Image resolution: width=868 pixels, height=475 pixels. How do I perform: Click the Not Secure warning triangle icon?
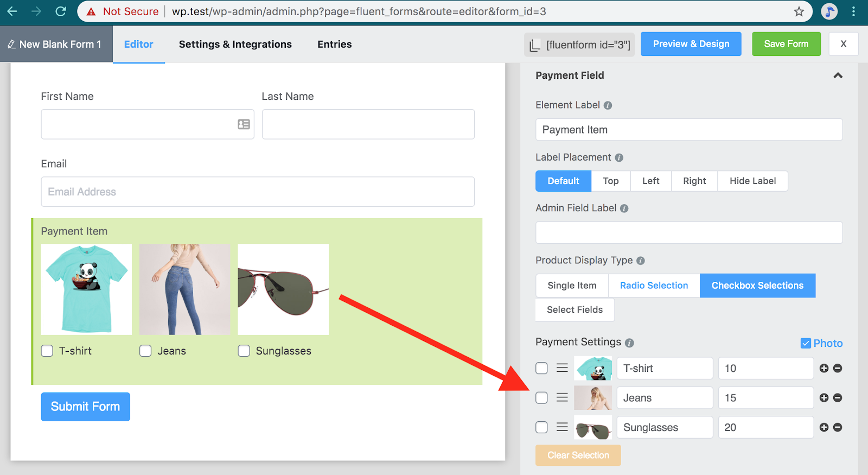[91, 11]
